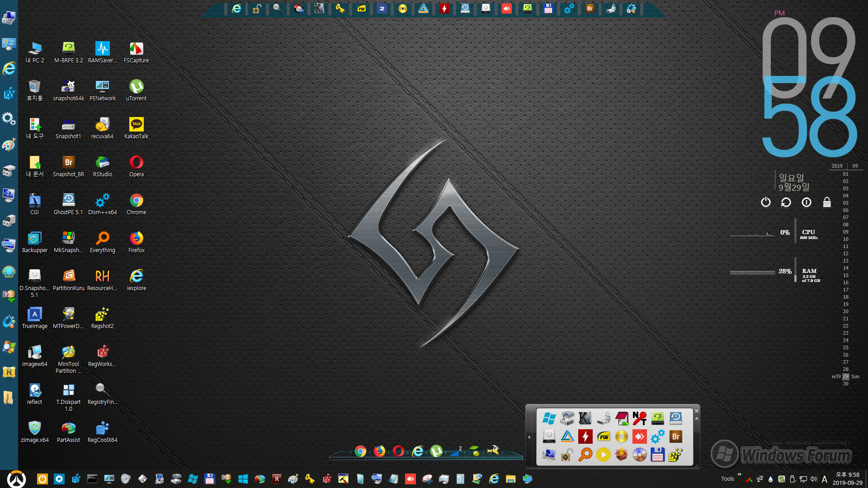This screenshot has height=488, width=868.
Task: Open the floppy save icon in launcher panel
Action: (x=657, y=455)
